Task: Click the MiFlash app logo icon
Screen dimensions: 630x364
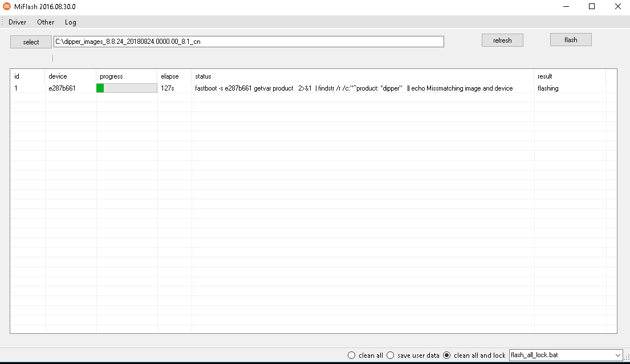Action: [x=6, y=6]
